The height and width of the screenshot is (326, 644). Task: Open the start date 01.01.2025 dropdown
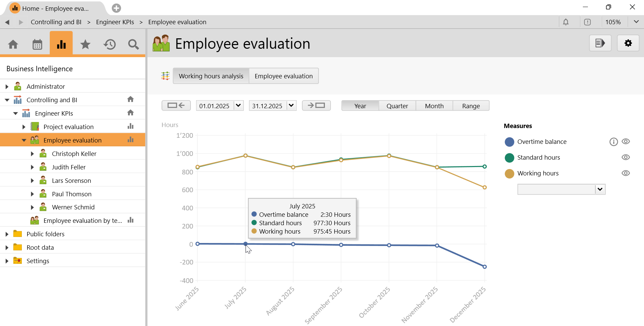point(239,106)
